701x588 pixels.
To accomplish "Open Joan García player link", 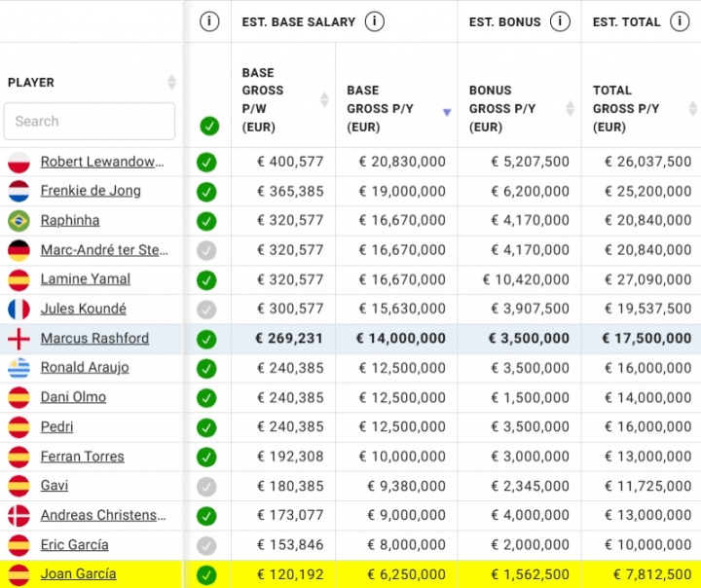I will 78,574.
